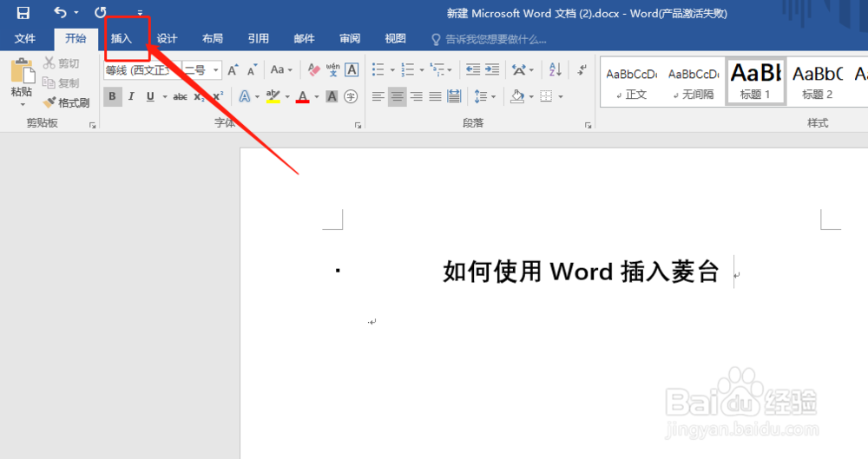This screenshot has height=459, width=868.
Task: Toggle subscript formatting
Action: pyautogui.click(x=199, y=96)
